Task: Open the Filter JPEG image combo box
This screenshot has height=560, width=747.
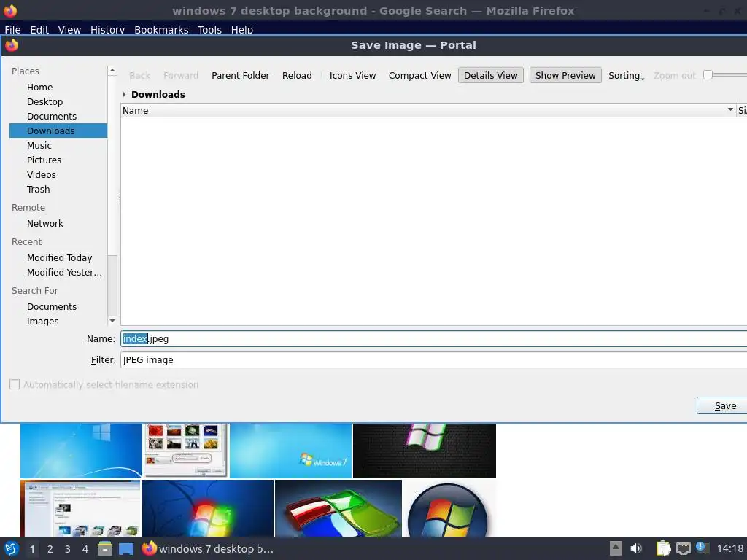Action: [433, 360]
